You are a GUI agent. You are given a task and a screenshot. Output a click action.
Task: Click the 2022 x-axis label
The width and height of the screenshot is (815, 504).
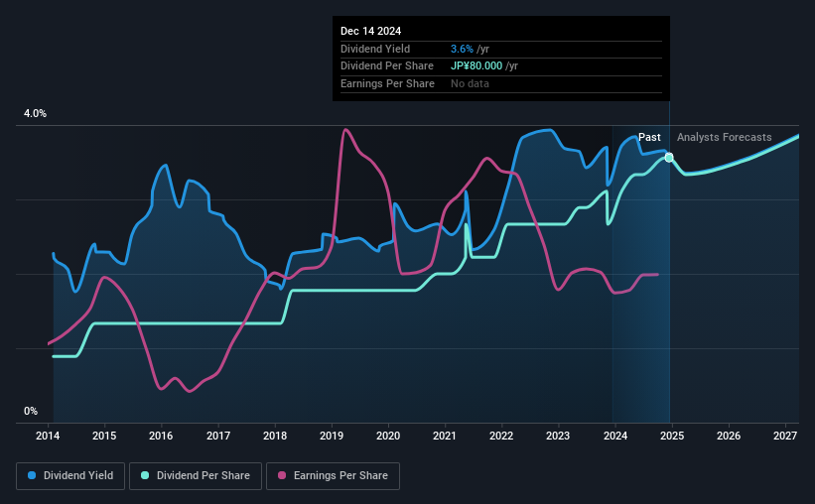[x=501, y=436]
